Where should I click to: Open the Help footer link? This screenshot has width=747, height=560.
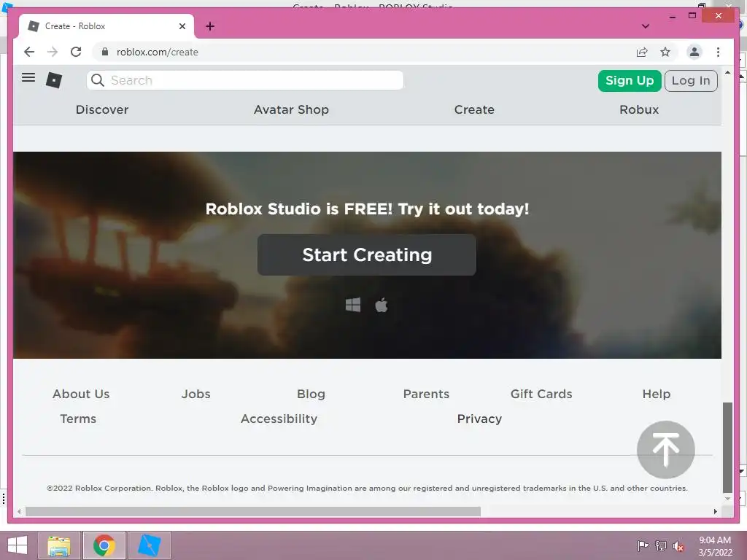pos(656,394)
